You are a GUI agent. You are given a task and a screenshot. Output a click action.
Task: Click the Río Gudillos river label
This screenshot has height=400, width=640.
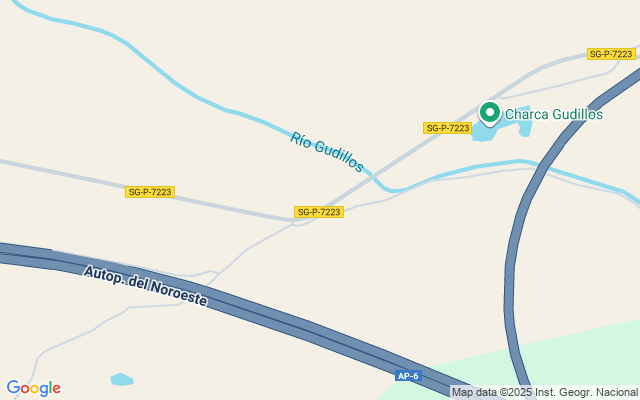327,152
